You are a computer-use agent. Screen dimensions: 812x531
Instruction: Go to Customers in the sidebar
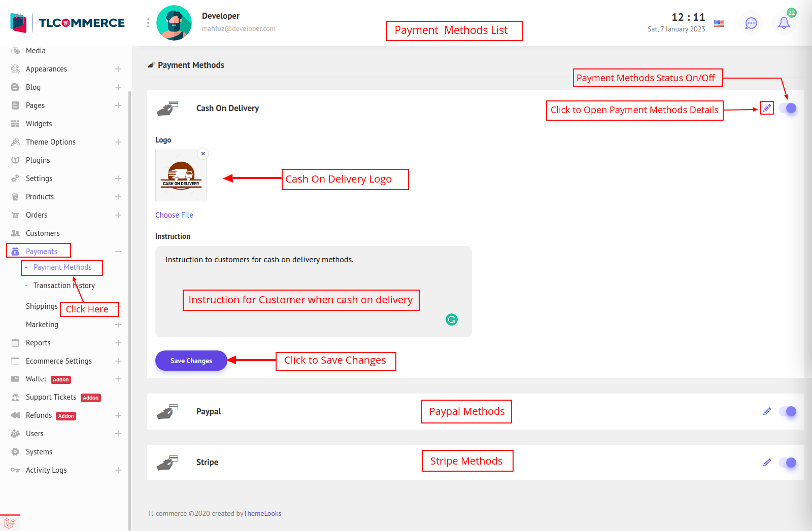(43, 233)
